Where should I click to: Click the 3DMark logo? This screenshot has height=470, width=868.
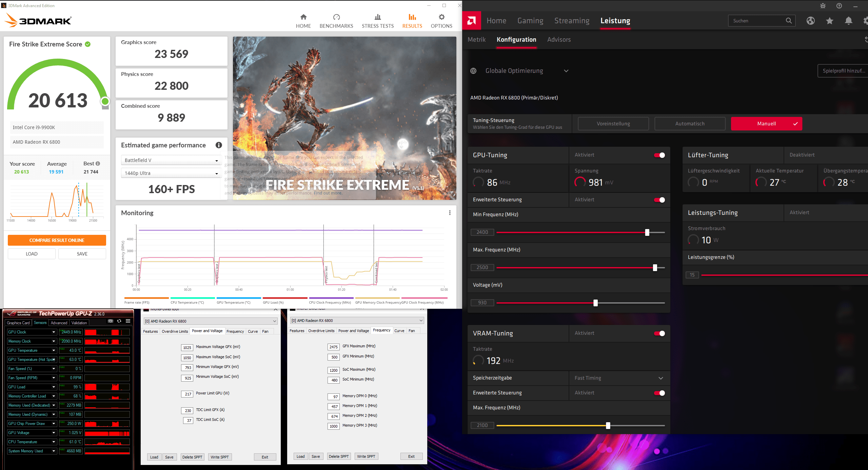38,20
